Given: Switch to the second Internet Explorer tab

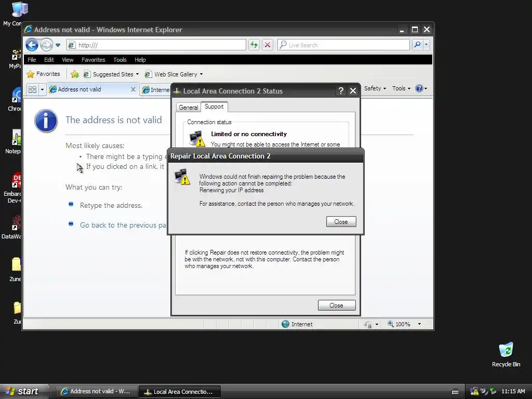Looking at the screenshot, I should tap(156, 89).
